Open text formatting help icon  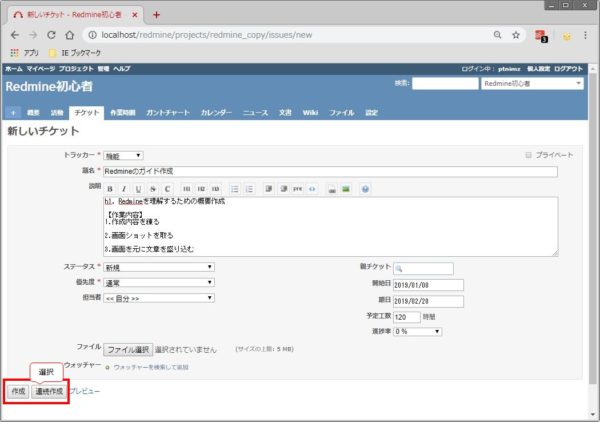[x=365, y=189]
